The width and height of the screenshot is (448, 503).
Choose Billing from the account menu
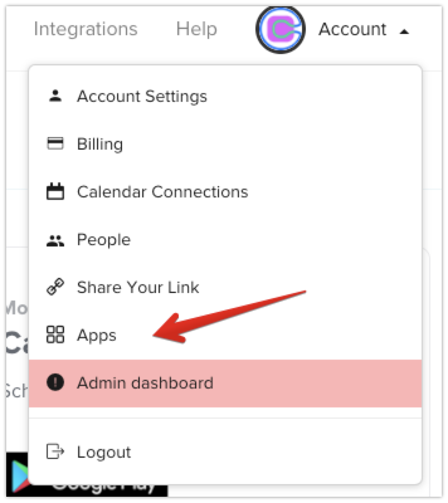tap(225, 144)
